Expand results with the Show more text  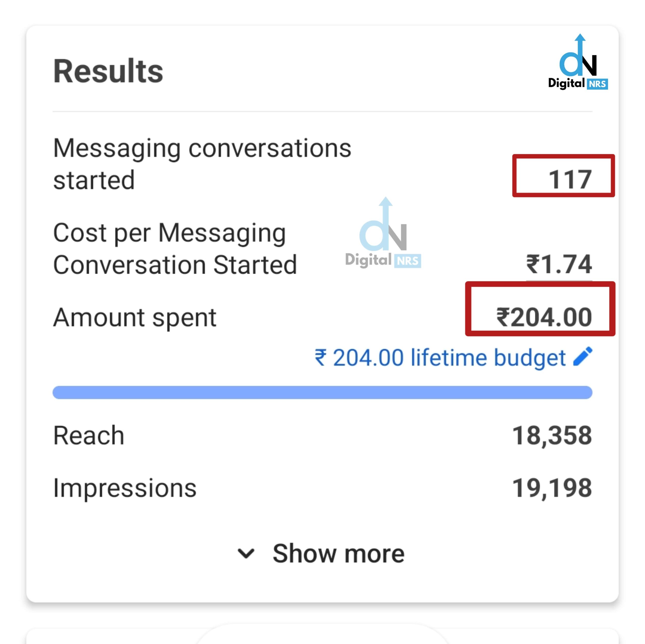(338, 553)
